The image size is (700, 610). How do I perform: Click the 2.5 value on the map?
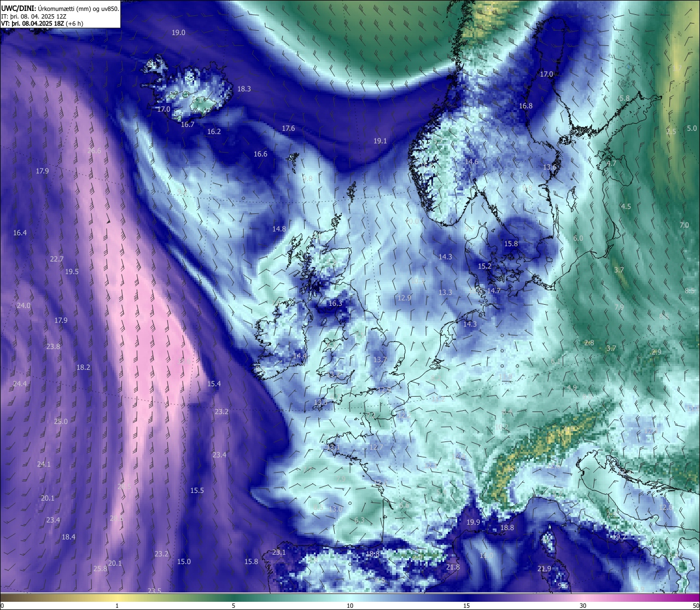671,132
